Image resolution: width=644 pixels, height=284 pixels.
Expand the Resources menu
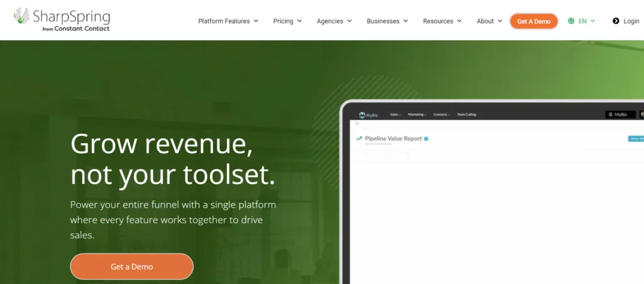click(442, 21)
